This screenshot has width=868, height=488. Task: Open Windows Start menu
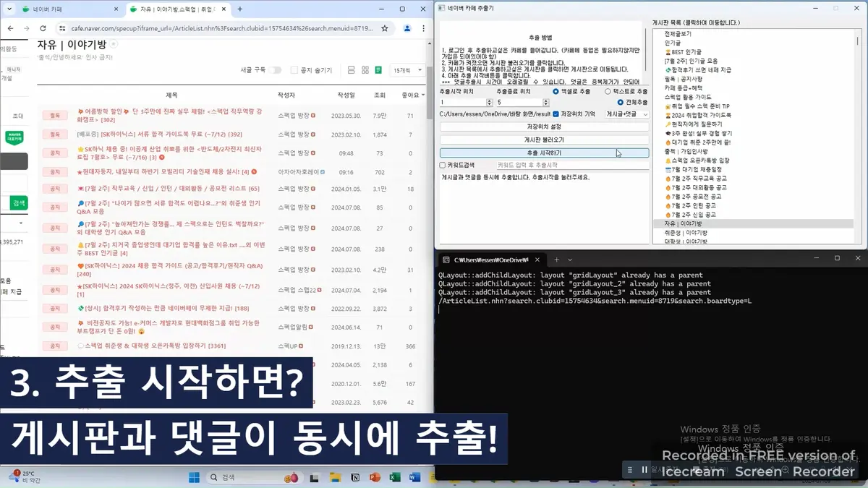tap(194, 477)
